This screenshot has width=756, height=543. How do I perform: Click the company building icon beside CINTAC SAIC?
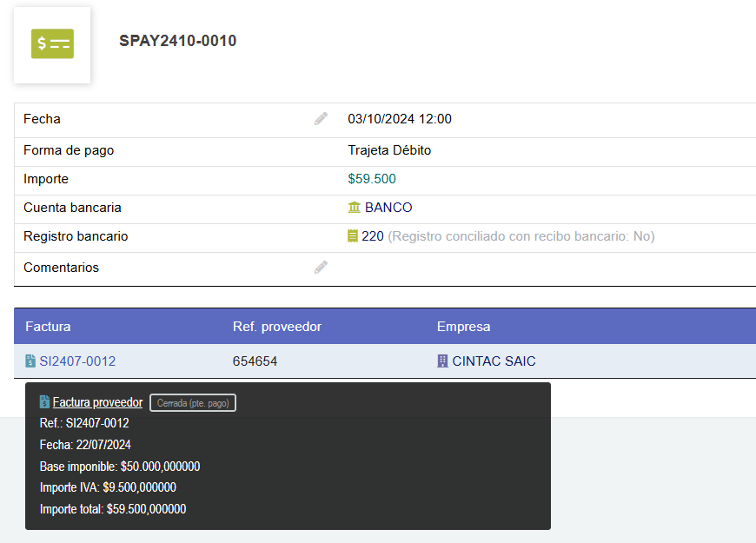(x=441, y=359)
